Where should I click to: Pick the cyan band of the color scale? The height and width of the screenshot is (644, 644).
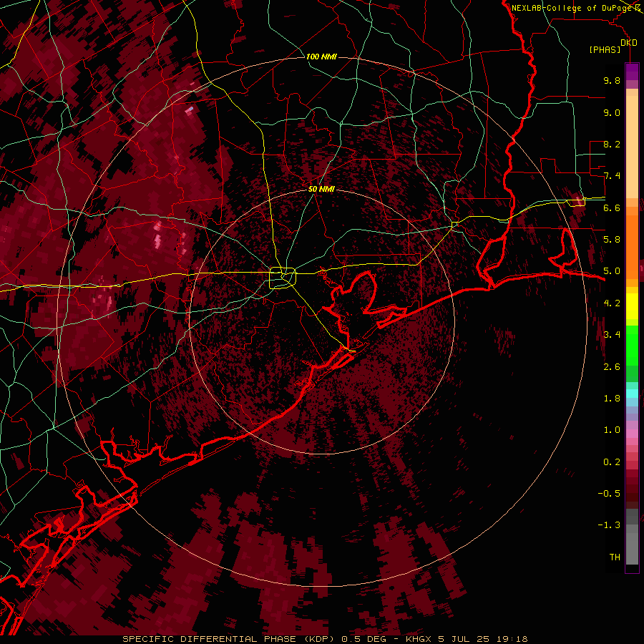coord(632,394)
